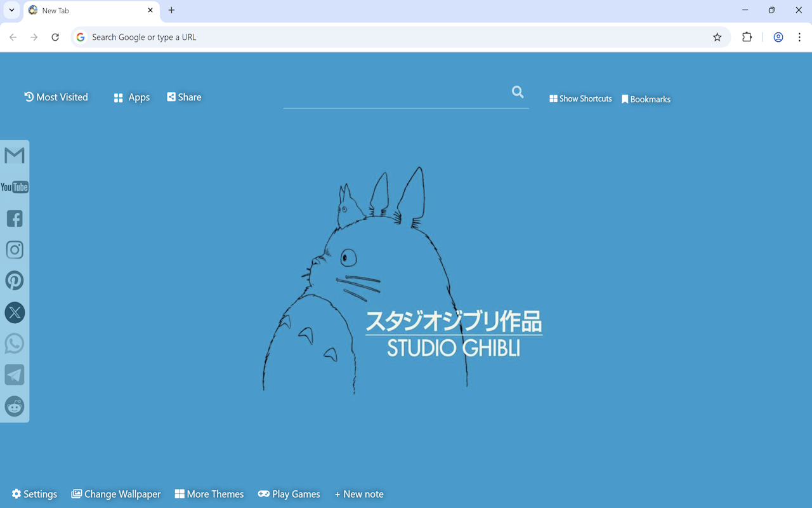Open X (Twitter) from the sidebar

point(14,312)
